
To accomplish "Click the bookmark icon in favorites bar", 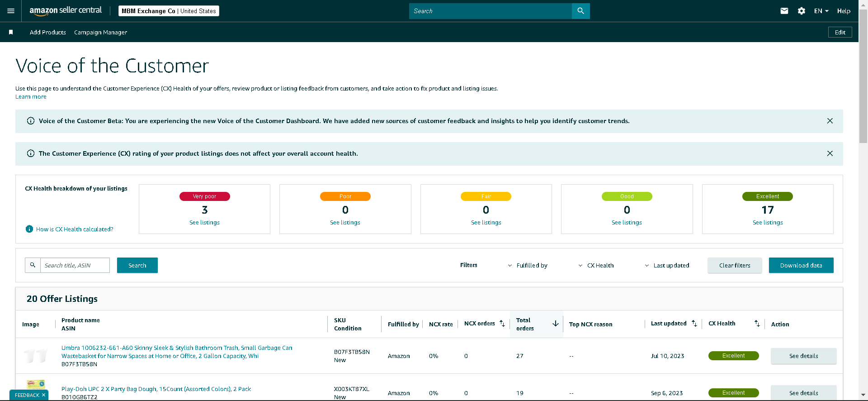I will click(11, 32).
